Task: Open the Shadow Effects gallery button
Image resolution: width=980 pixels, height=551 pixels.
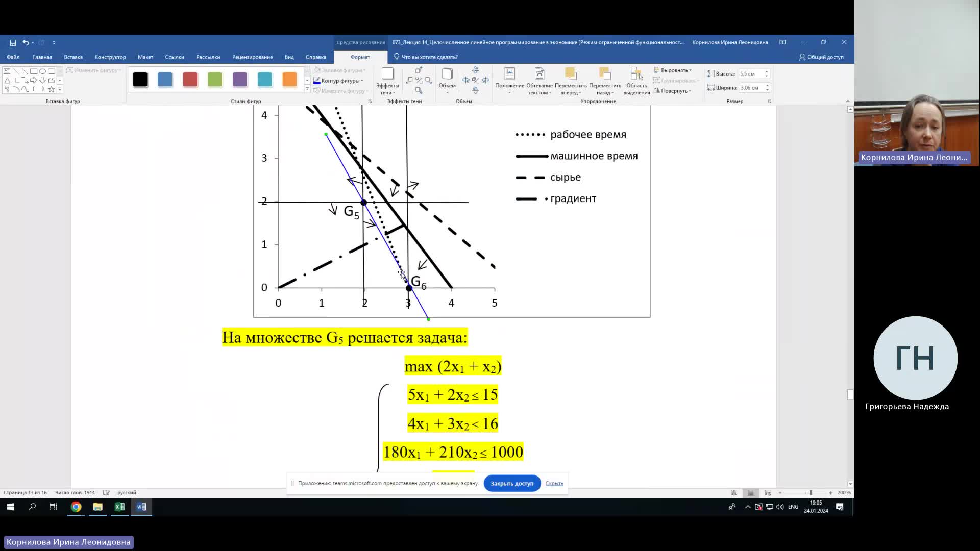Action: tap(387, 81)
